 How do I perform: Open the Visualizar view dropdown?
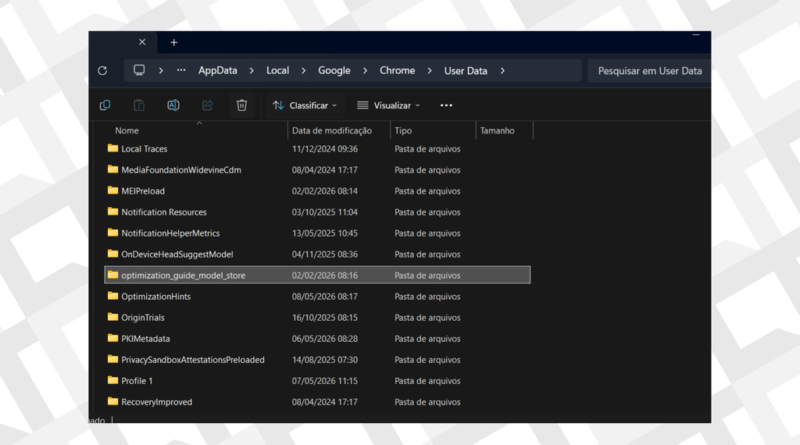pyautogui.click(x=389, y=105)
